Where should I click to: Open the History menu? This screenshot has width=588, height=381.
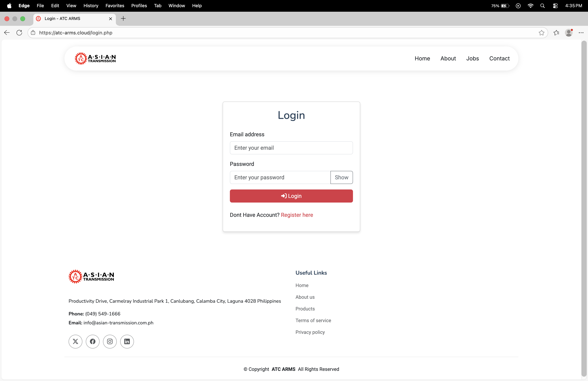(x=91, y=6)
